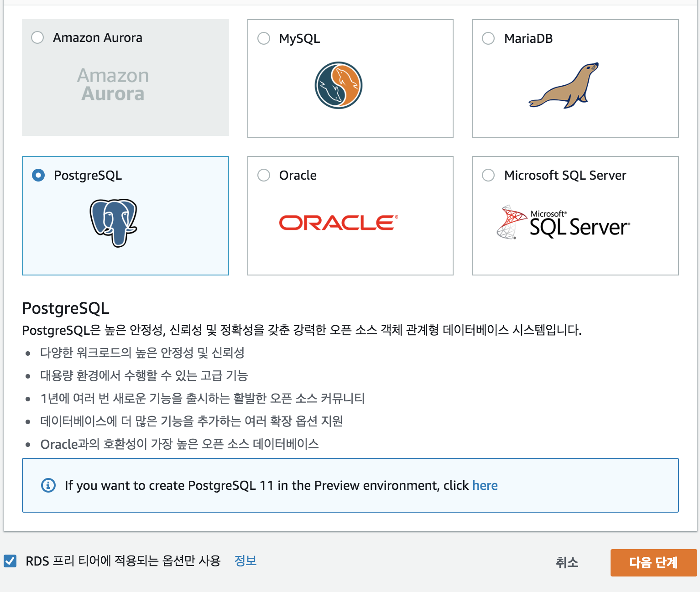700x592 pixels.
Task: Select the PostgreSQL radio button
Action: coord(38,175)
